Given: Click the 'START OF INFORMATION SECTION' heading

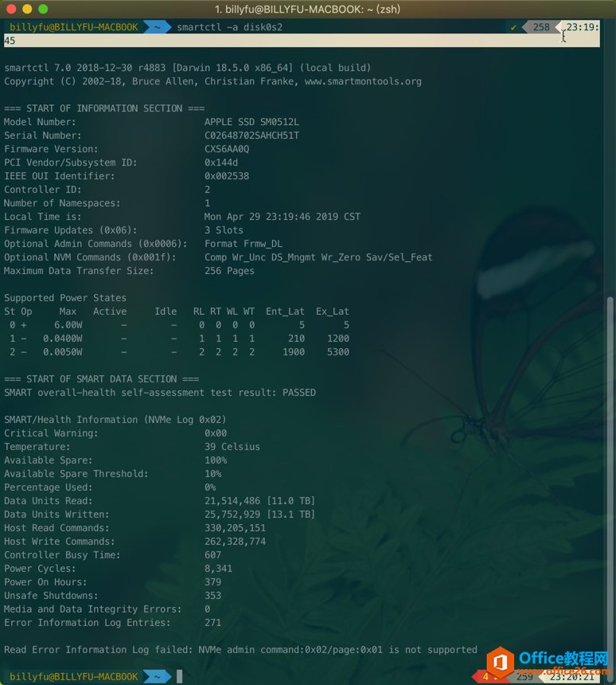Looking at the screenshot, I should coord(104,108).
